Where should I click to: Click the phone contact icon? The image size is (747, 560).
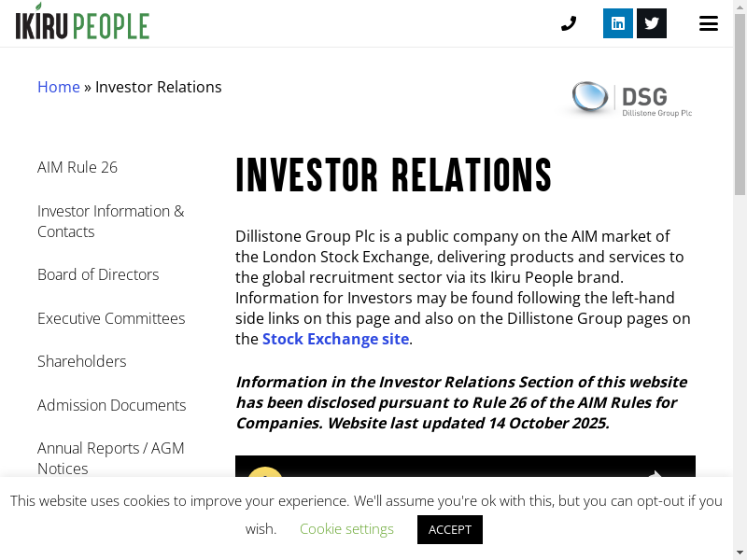coord(569,23)
